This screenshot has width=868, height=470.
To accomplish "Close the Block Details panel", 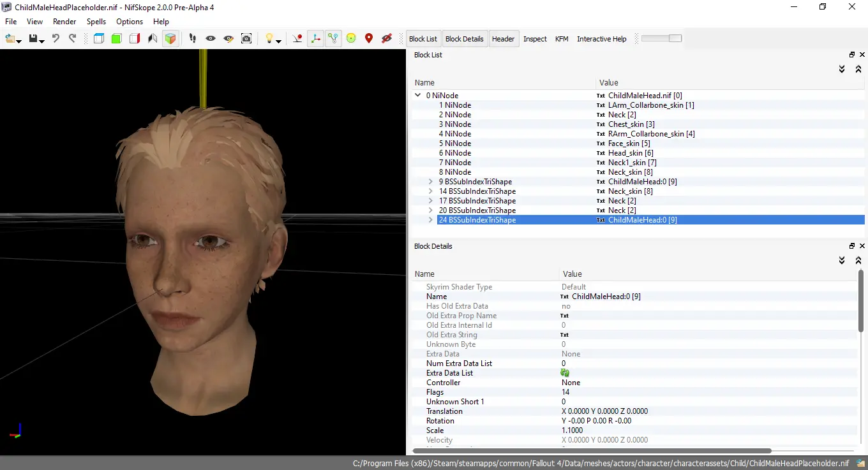I will click(862, 246).
